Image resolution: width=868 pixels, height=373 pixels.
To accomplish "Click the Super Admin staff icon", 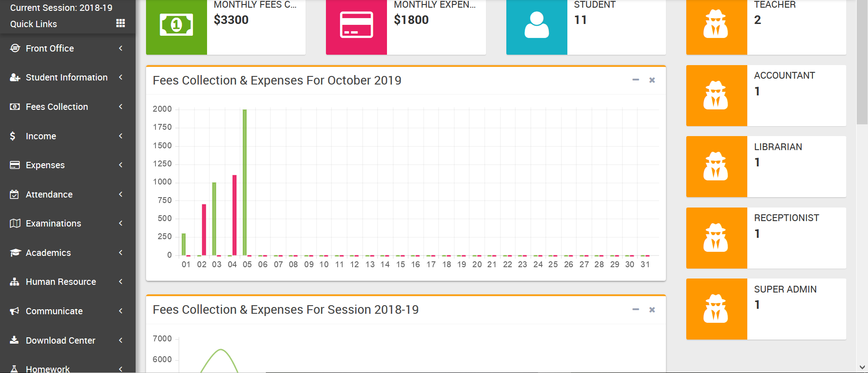I will (x=716, y=309).
